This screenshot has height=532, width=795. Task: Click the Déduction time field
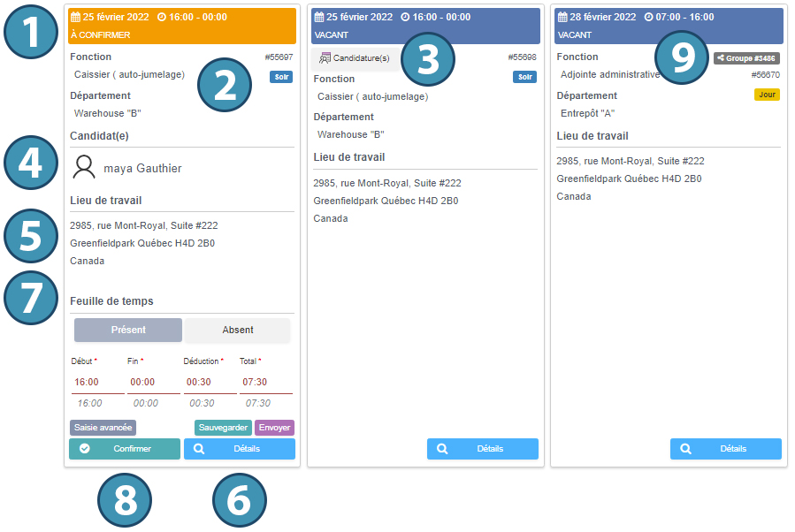(209, 383)
